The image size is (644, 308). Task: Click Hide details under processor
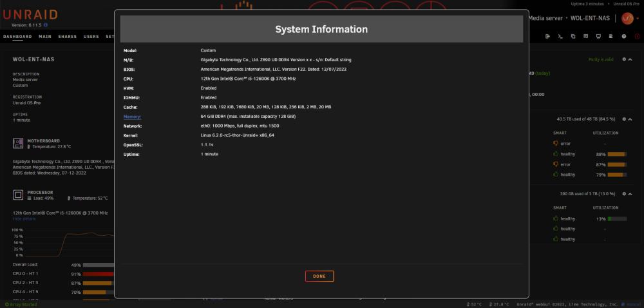24,219
